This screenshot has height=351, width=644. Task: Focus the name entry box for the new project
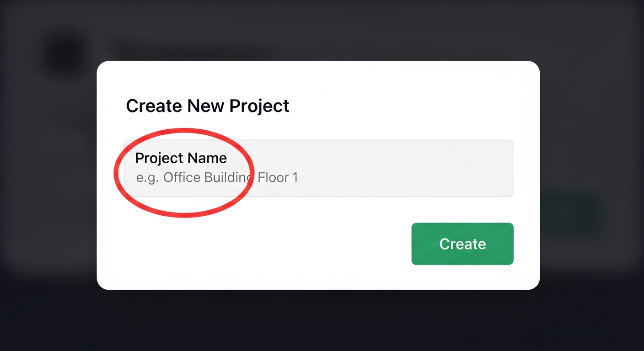pyautogui.click(x=319, y=168)
